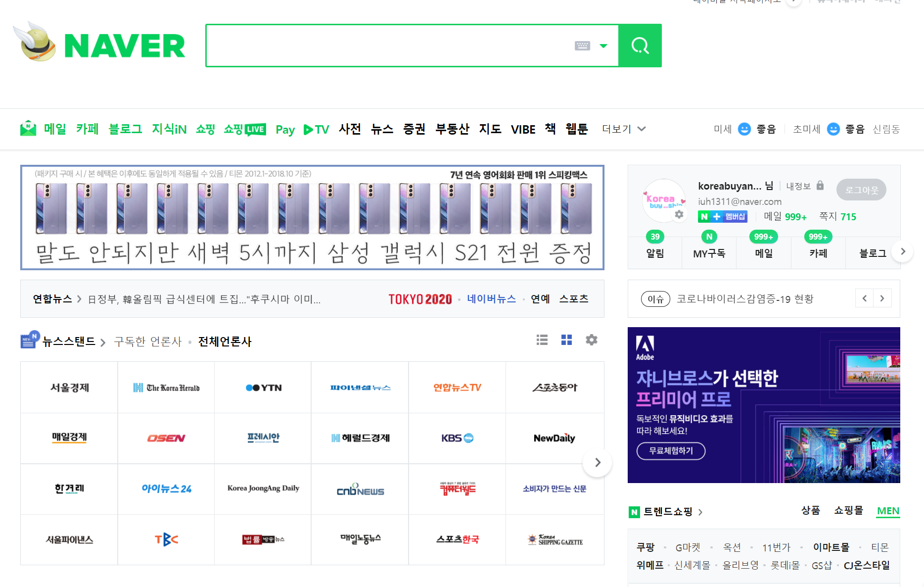Open the OSEN press logo
This screenshot has width=924, height=587.
click(166, 438)
